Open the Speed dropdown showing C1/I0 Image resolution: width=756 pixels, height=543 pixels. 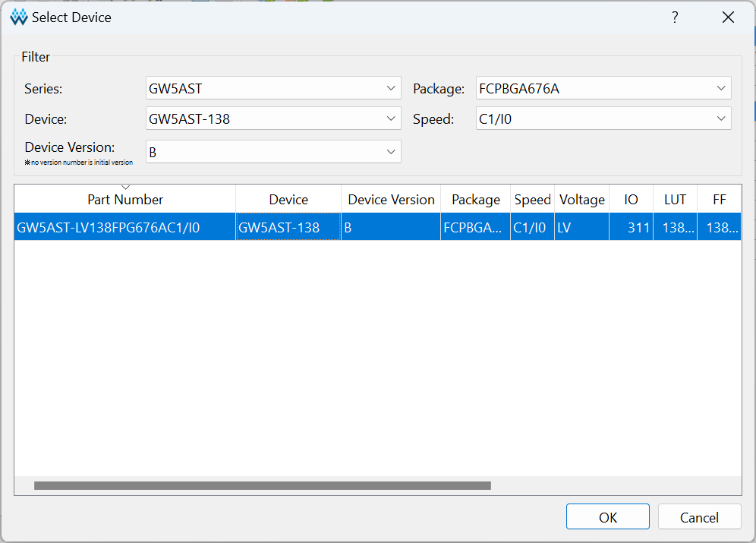click(x=603, y=118)
